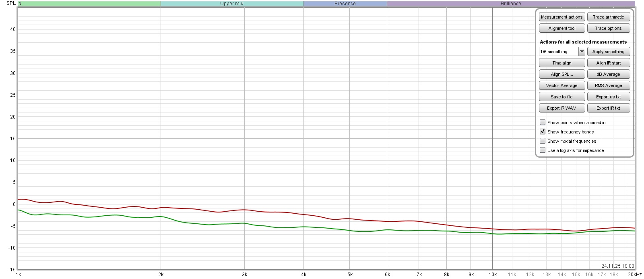Click the Brilliance frequency band label
644x279 pixels.
511,4
